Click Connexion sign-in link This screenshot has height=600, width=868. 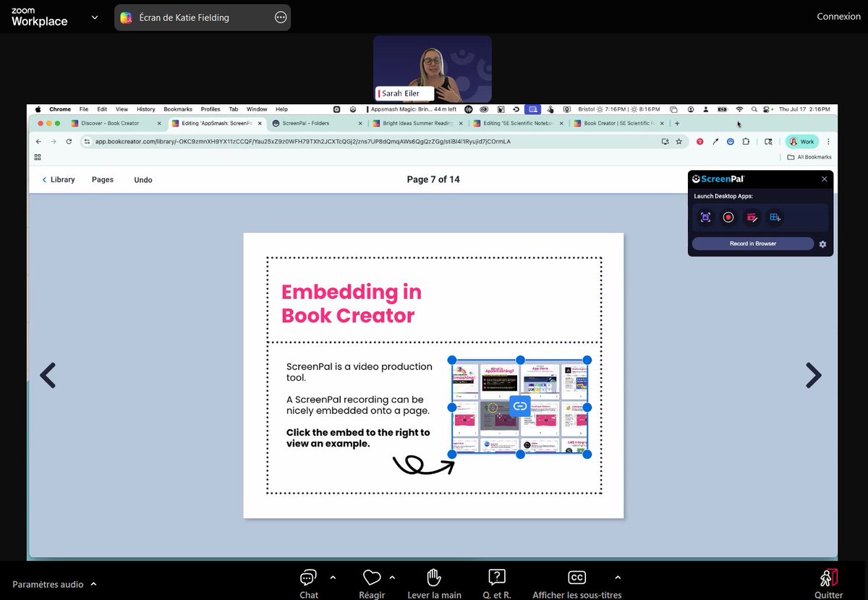tap(838, 17)
